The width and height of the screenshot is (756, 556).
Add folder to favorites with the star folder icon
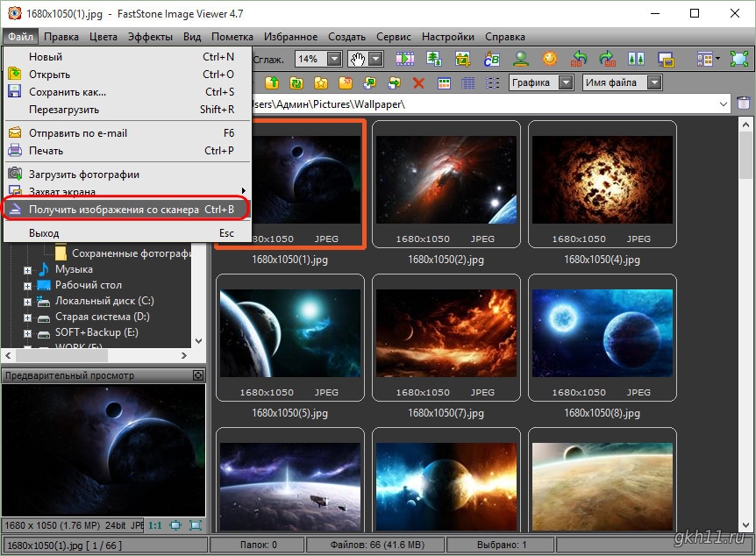321,82
